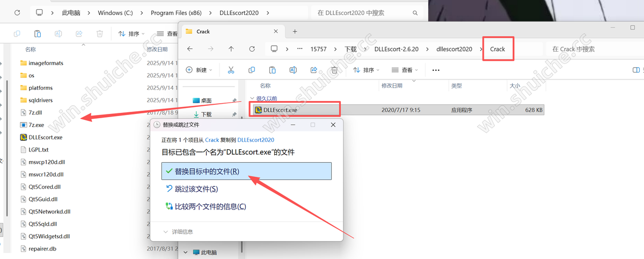The height and width of the screenshot is (259, 644).
Task: Expand 此电脑 node in navigation pane
Action: click(x=186, y=252)
